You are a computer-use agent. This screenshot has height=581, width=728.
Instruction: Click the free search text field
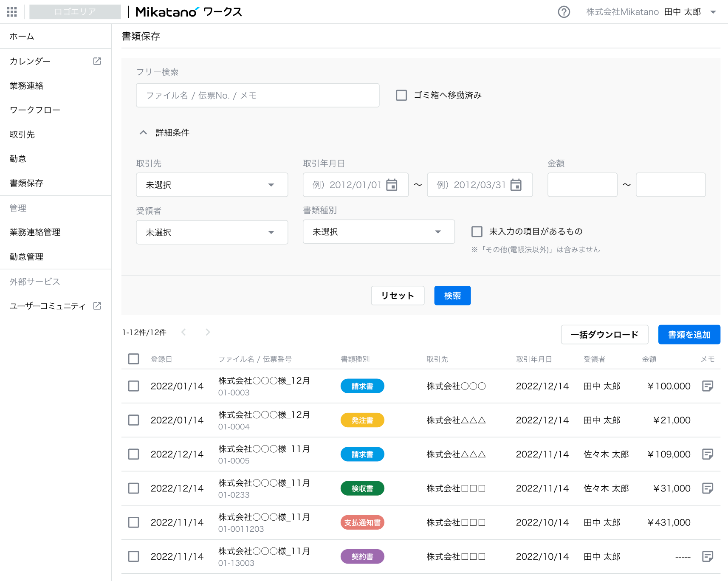(x=257, y=95)
